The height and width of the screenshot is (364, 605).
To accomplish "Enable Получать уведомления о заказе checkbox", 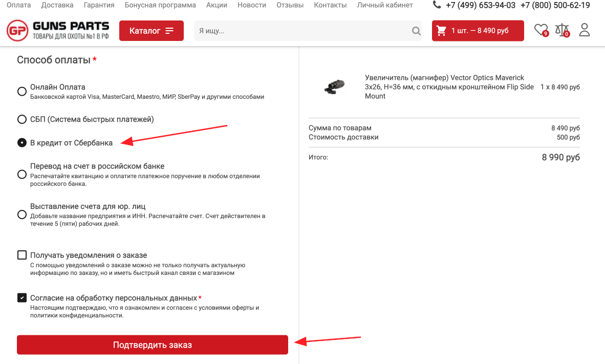I will [x=22, y=255].
